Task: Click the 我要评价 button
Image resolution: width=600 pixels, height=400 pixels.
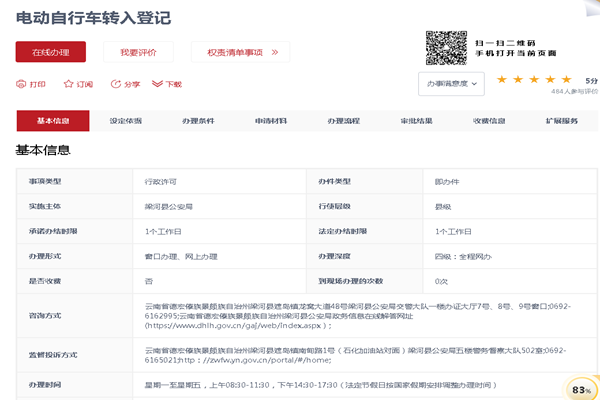Action: click(139, 52)
